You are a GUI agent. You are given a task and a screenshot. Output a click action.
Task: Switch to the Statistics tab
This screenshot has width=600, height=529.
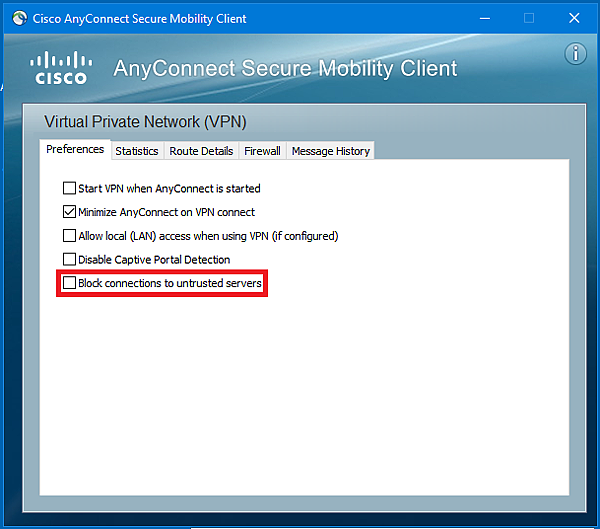tap(137, 151)
